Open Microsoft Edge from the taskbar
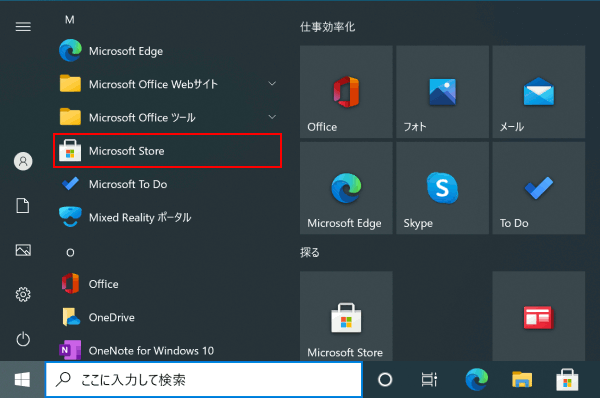 click(476, 380)
